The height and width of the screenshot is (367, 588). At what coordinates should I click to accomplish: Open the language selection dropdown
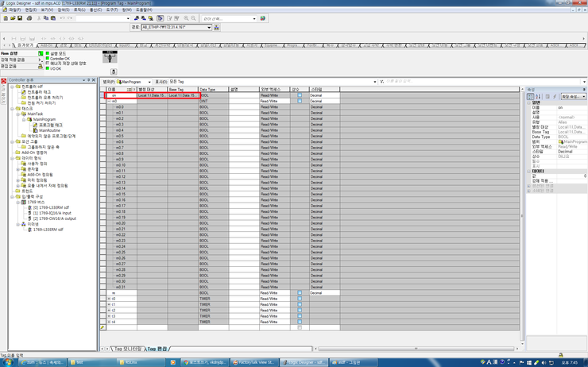[x=254, y=18]
